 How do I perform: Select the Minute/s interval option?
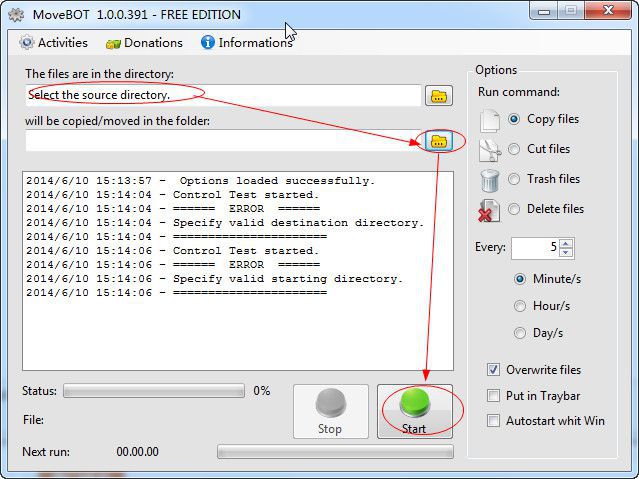pos(520,279)
